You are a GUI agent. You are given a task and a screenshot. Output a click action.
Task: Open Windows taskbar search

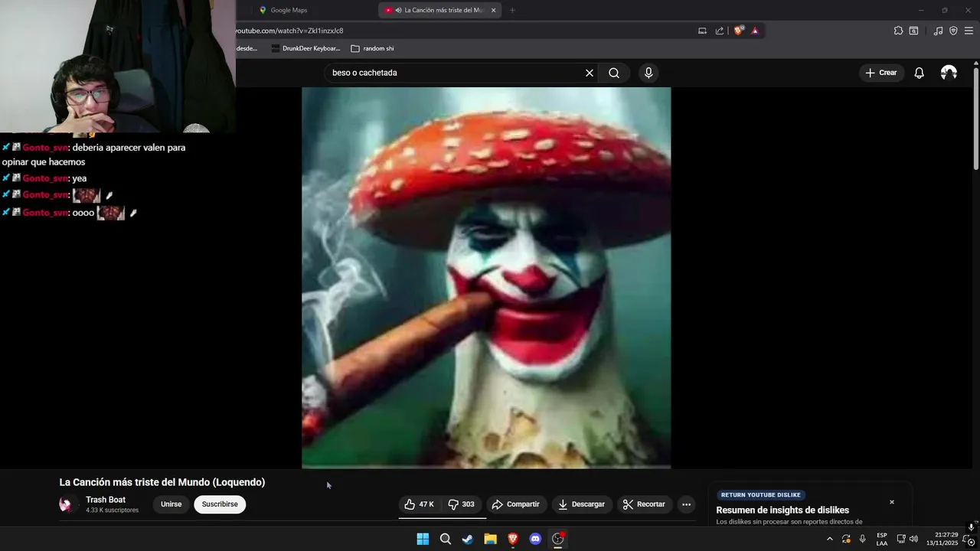[x=445, y=539]
